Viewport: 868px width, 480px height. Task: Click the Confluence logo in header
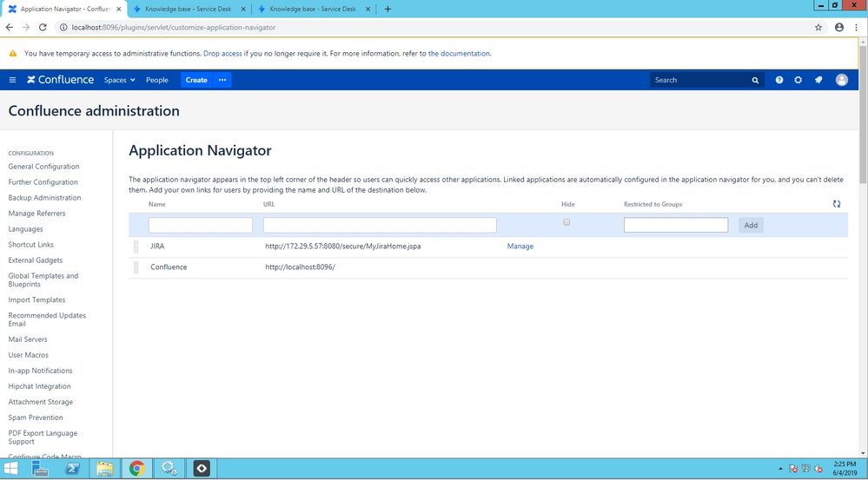coord(60,80)
